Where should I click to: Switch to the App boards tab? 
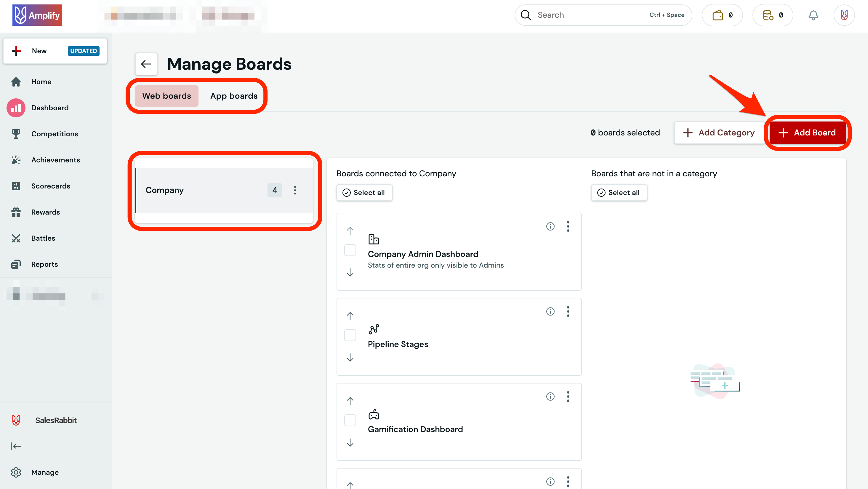pyautogui.click(x=233, y=96)
